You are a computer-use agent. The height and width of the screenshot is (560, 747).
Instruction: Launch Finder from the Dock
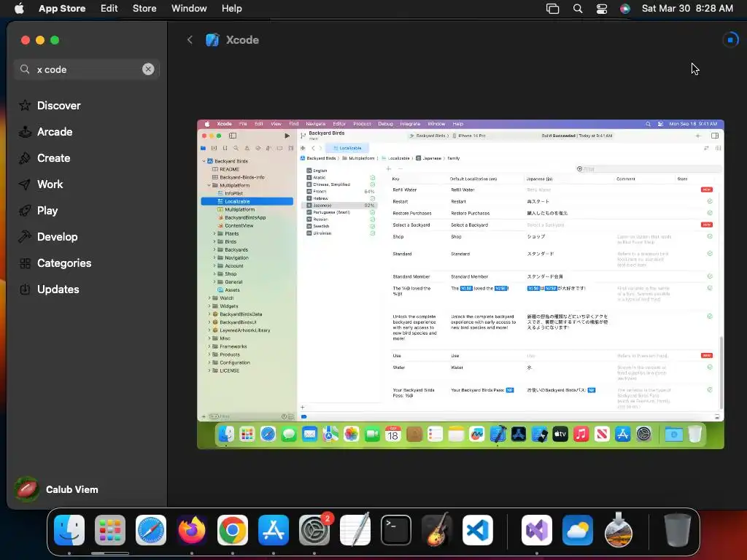69,530
